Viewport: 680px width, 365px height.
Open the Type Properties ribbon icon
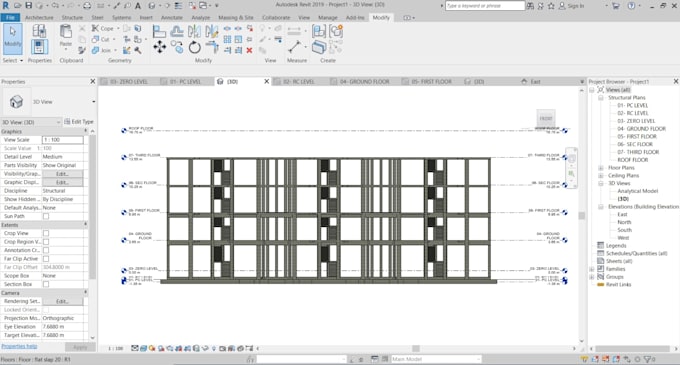pyautogui.click(x=39, y=31)
